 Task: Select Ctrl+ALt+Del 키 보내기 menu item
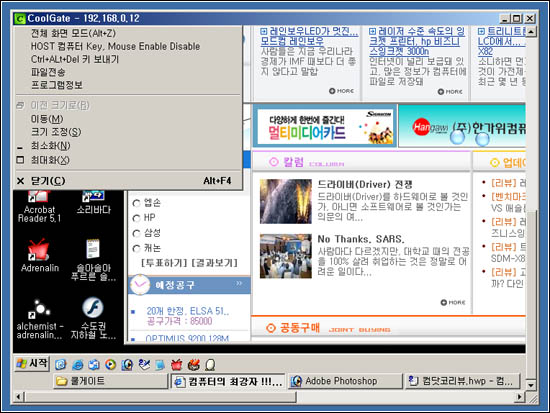[x=128, y=59]
